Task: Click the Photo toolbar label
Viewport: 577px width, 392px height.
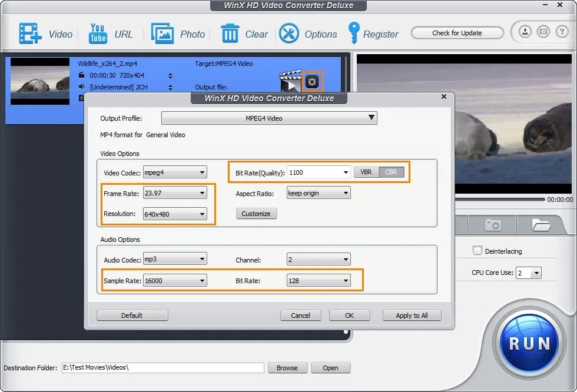Action: (x=192, y=34)
